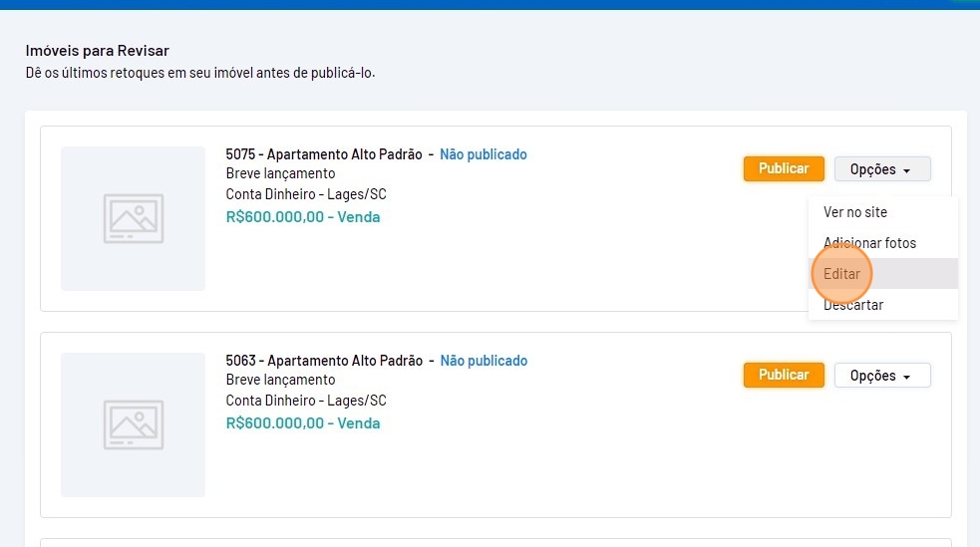This screenshot has height=547, width=980.
Task: Open the Opções dropdown for property 5075
Action: 881,169
